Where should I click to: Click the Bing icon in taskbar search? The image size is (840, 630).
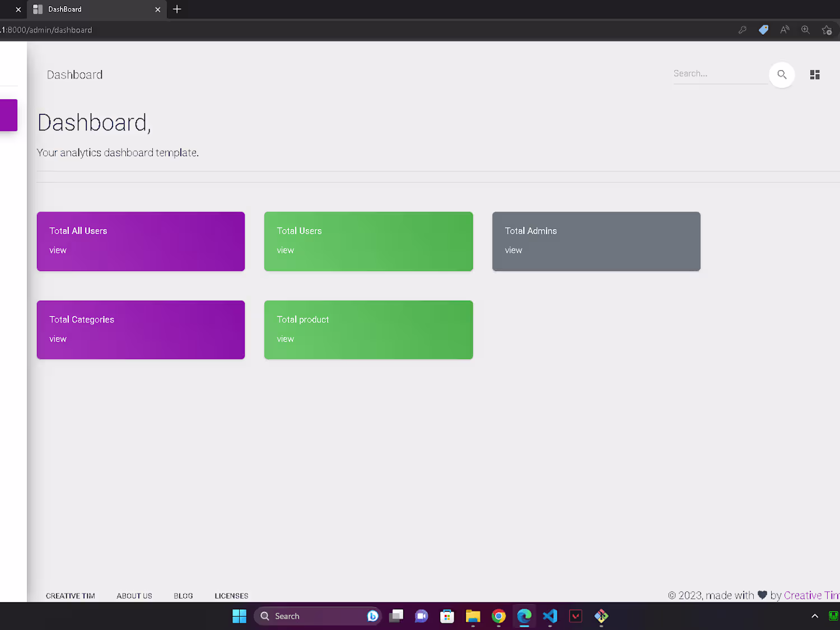[x=372, y=616]
